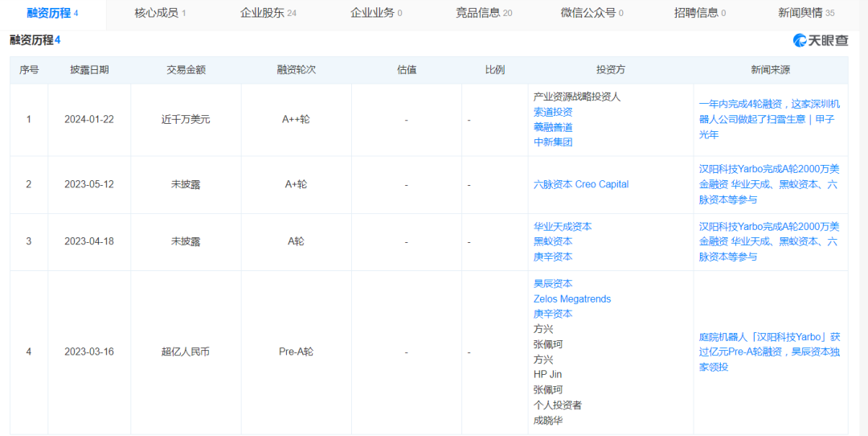Click the 披露日期 column header
Viewport: 868px width, 436px height.
pyautogui.click(x=89, y=70)
